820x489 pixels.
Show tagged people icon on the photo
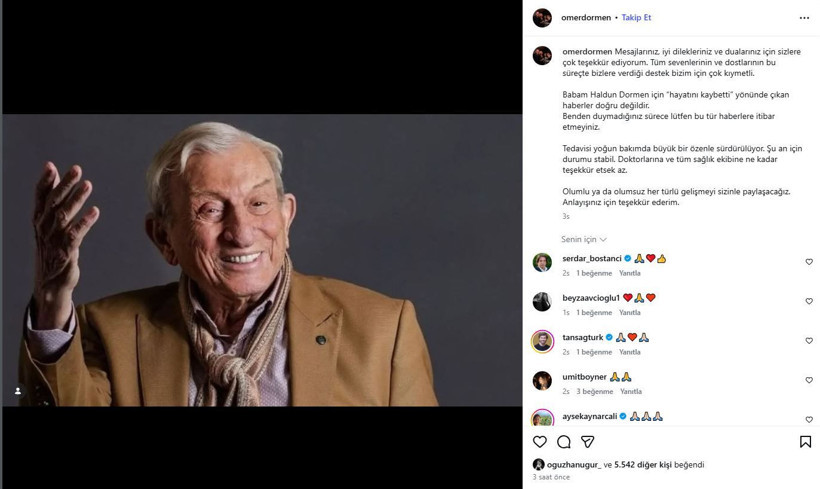[17, 391]
